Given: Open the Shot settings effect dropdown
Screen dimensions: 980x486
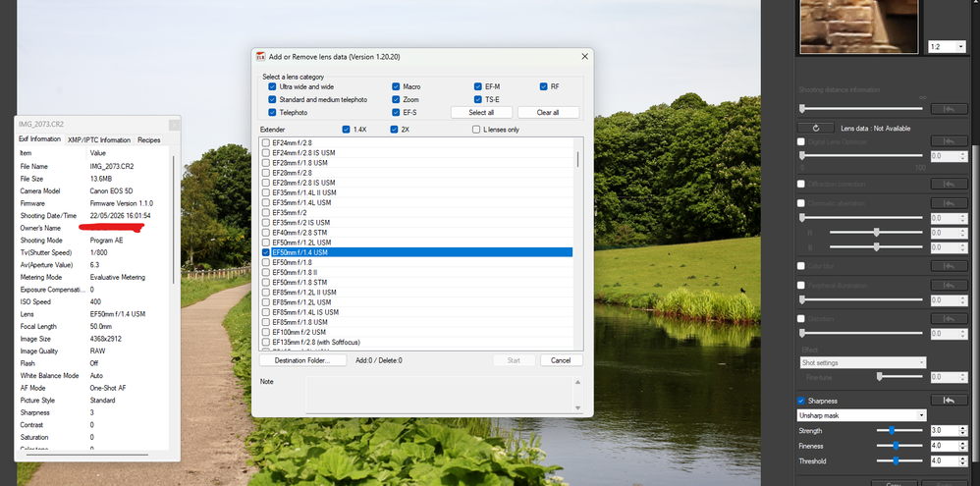Looking at the screenshot, I should [921, 362].
